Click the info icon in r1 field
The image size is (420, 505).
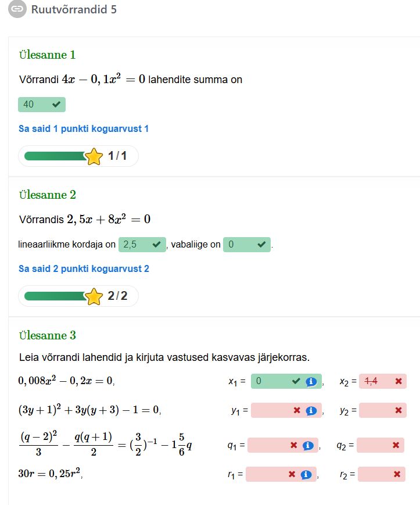tap(306, 474)
